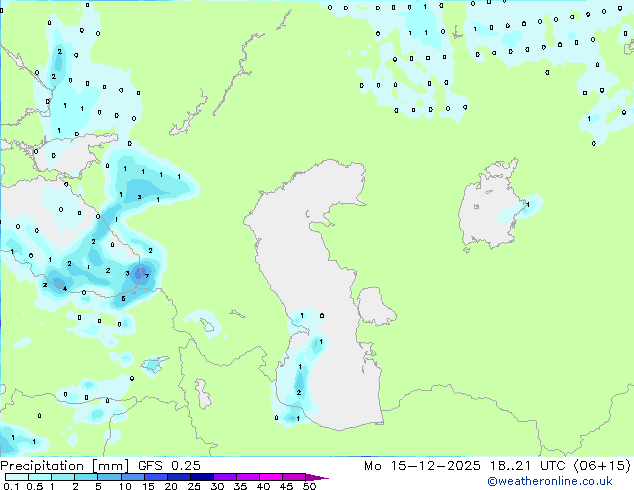Click the "5" precipitation value on map
634x490 pixels.
point(123,299)
